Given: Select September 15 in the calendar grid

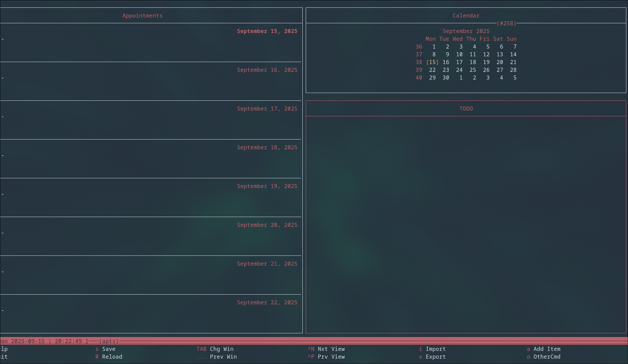Looking at the screenshot, I should click(x=432, y=62).
